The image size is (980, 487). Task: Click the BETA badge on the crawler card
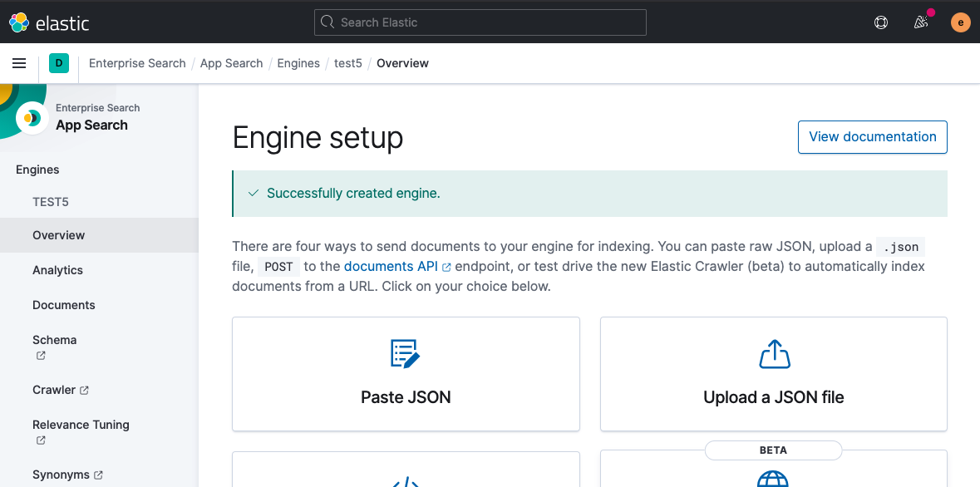[773, 450]
